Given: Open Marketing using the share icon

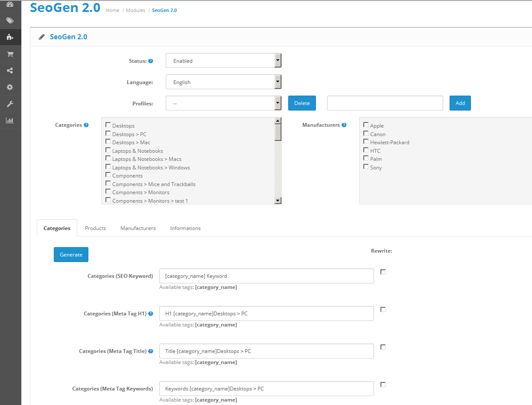Looking at the screenshot, I should (10, 70).
